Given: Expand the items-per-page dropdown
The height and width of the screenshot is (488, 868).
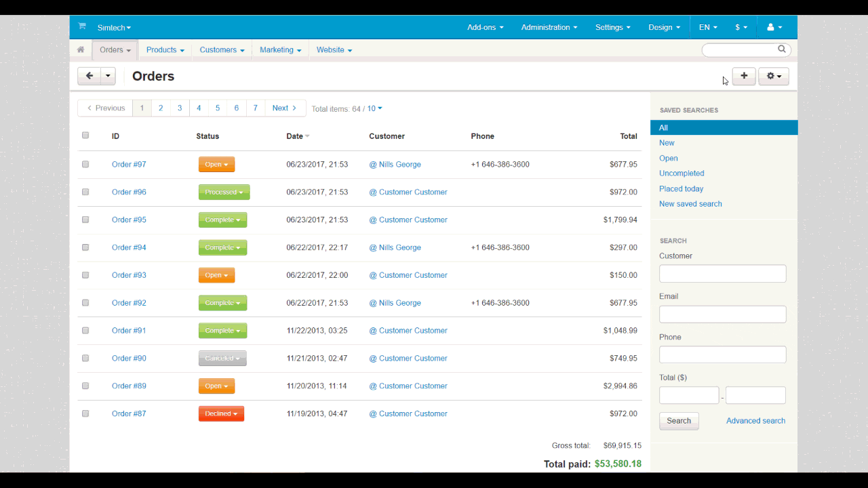Looking at the screenshot, I should 375,108.
